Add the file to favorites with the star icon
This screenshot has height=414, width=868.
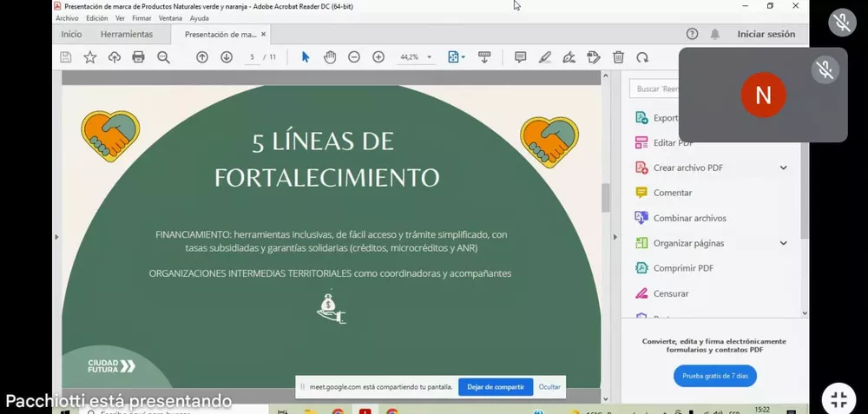[x=90, y=57]
